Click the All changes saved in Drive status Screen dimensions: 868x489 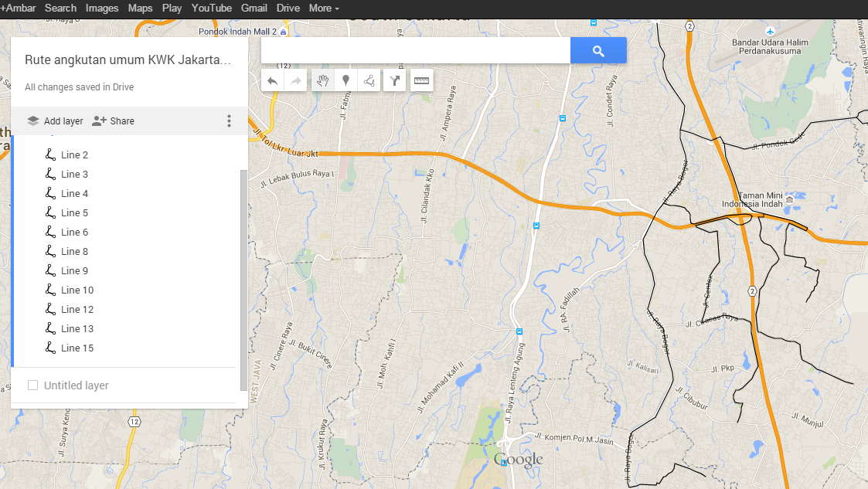coord(79,87)
